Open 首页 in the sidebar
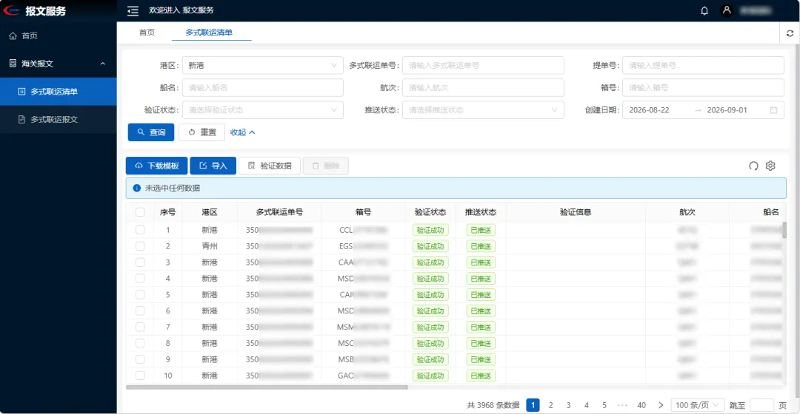This screenshot has height=414, width=800. pyautogui.click(x=58, y=36)
